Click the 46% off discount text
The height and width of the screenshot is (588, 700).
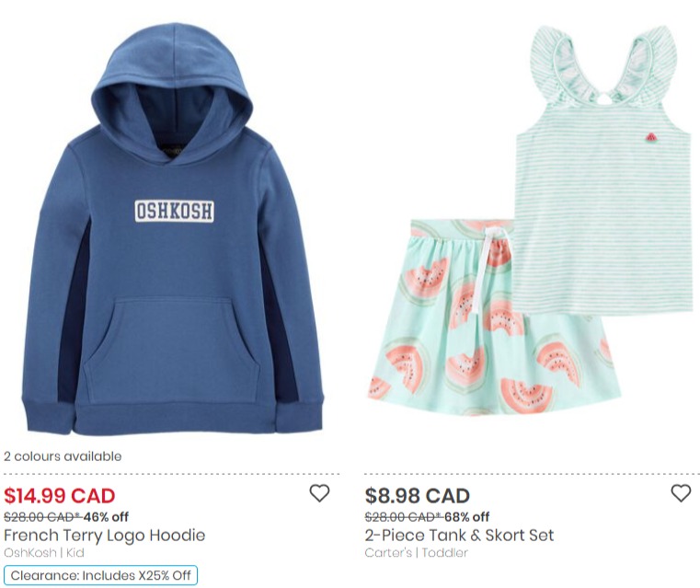106,517
